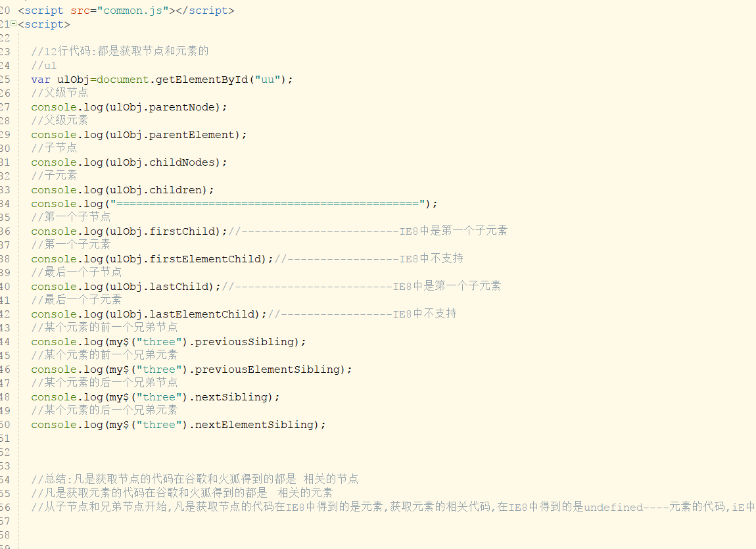Click the opening <script> tag below common.js
The image size is (756, 549).
[x=44, y=24]
